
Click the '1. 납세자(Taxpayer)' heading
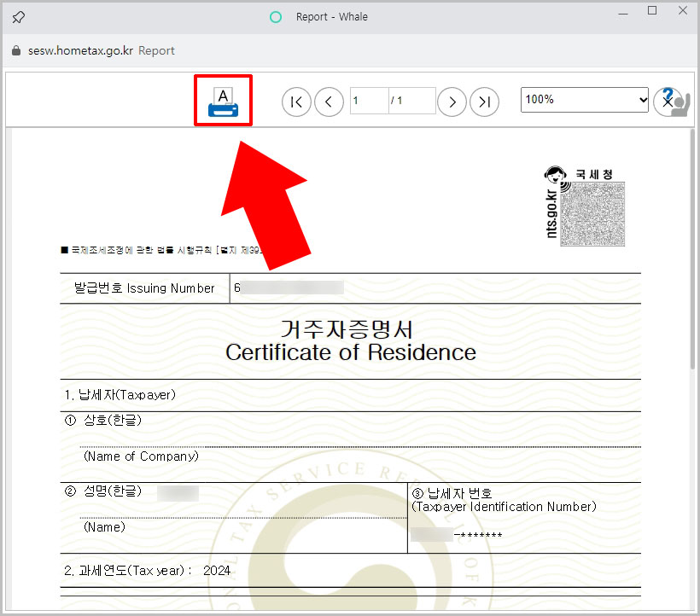pos(120,395)
